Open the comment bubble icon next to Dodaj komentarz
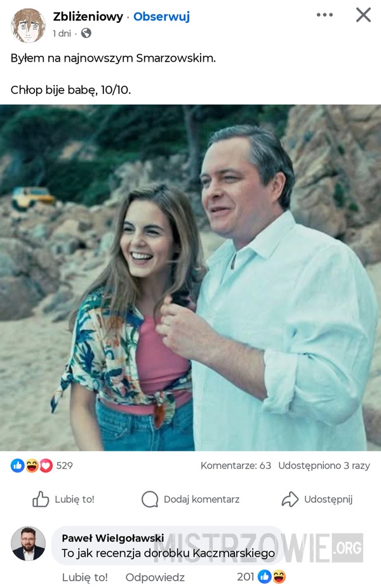The height and width of the screenshot is (588, 381). pyautogui.click(x=150, y=499)
